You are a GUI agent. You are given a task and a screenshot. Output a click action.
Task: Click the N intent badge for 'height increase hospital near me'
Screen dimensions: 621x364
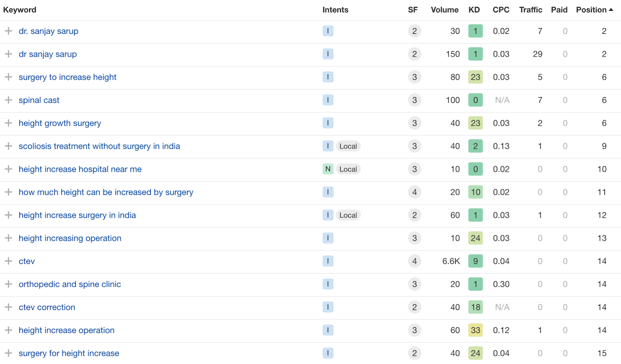point(328,169)
